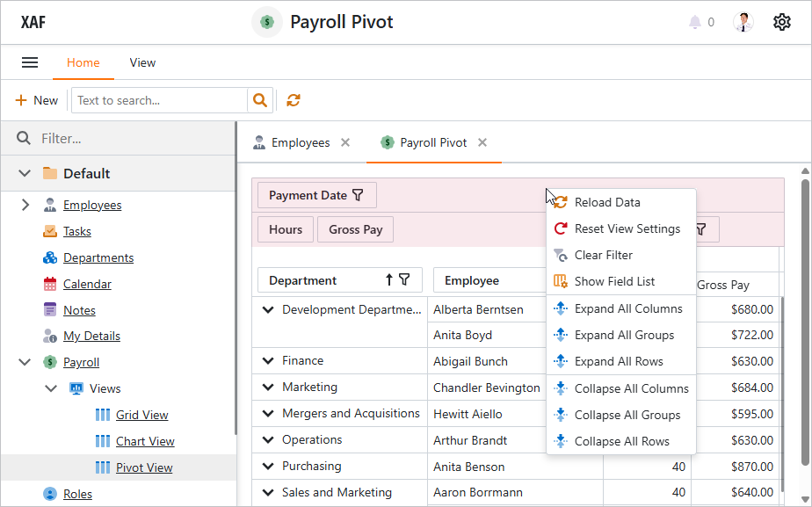Click the Default folder icon
The image size is (812, 507).
tap(50, 173)
